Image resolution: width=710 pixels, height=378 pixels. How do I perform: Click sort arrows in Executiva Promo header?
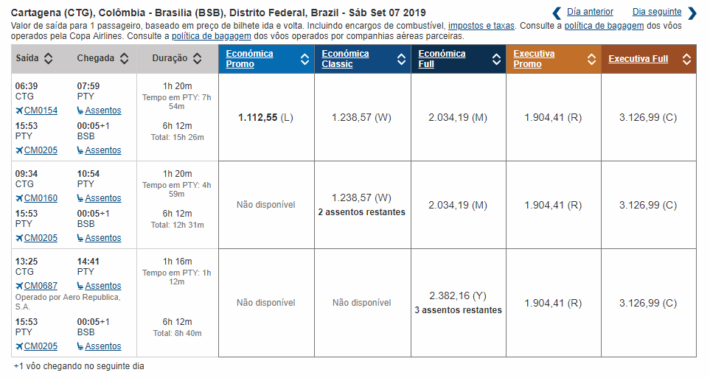coord(591,59)
